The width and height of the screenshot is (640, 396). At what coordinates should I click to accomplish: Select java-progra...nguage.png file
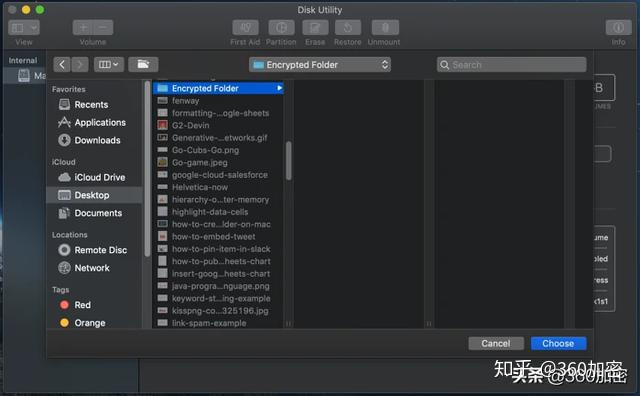click(x=218, y=286)
